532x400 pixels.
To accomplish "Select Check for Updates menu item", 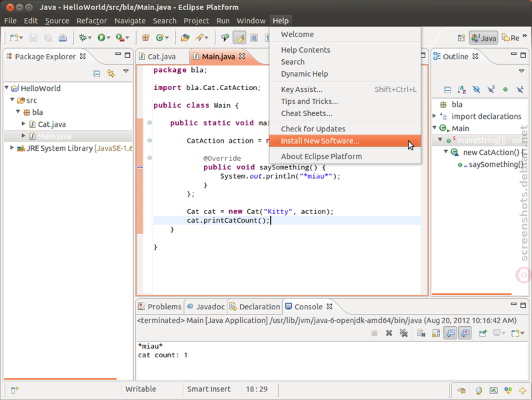I will 345,129.
